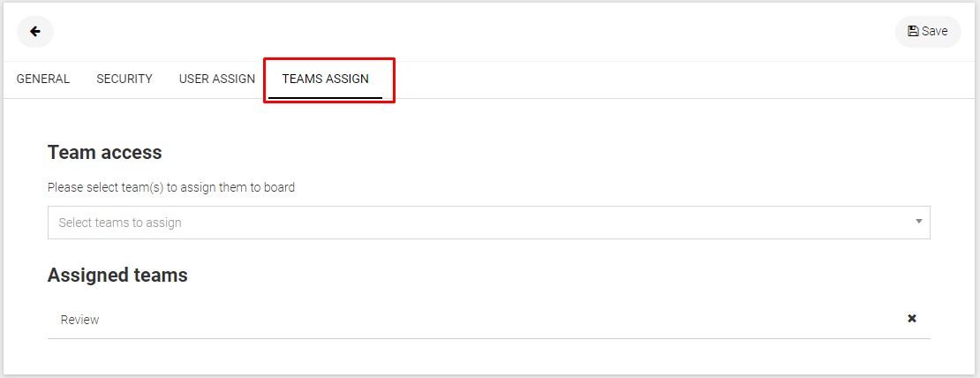
Task: Click the underline beneath TEAMS ASSIGN tab
Action: point(325,98)
